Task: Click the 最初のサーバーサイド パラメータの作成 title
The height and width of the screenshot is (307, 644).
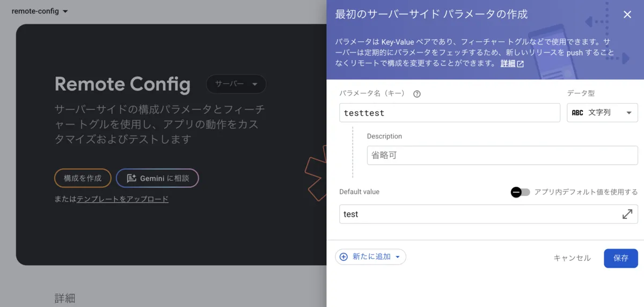Action: [x=431, y=14]
